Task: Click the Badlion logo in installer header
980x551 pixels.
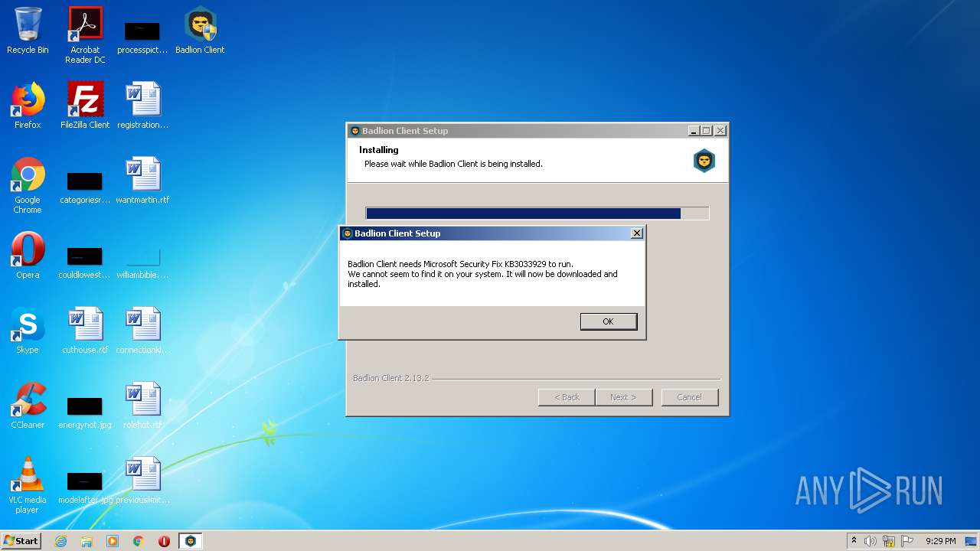Action: click(x=704, y=161)
